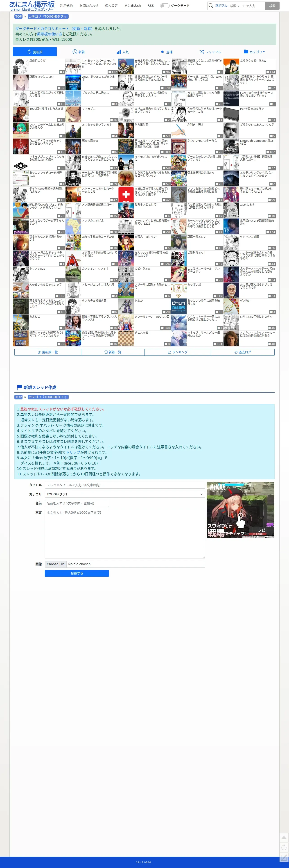Click the top カテゴリ『TOUGH(タフ)』 breadcrumb
This screenshot has width=289, height=868.
pos(48,16)
